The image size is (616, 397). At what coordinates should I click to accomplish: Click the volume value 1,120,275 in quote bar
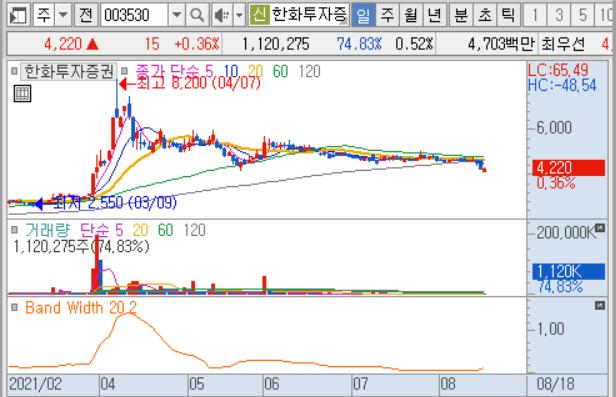(x=276, y=44)
